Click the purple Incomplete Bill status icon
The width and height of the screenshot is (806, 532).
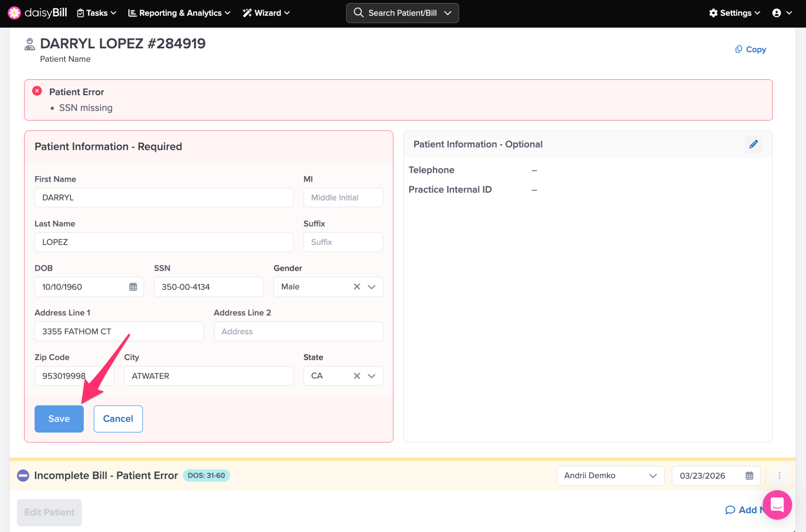pos(23,476)
